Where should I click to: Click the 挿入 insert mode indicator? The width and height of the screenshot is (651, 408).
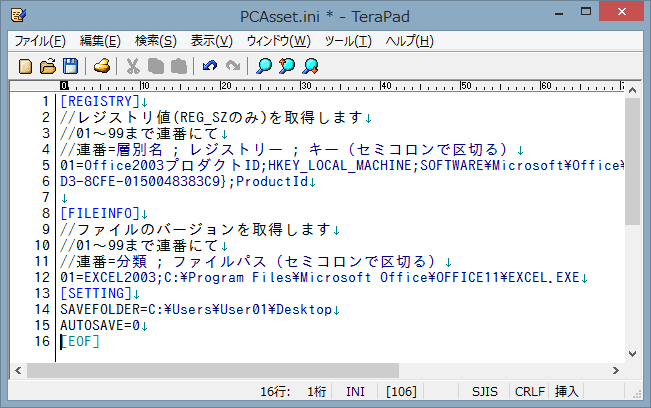click(566, 391)
